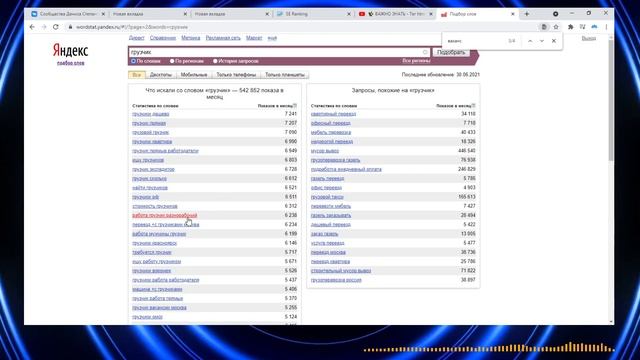Viewport: 640px width, 360px height.
Task: Open the extensions puzzle-piece icon
Action: (571, 27)
